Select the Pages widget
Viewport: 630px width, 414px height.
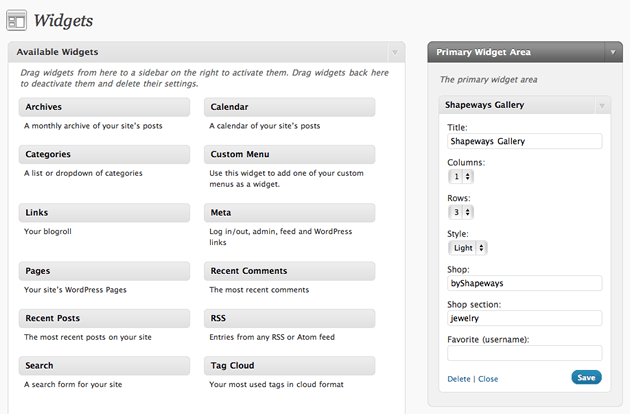tap(104, 271)
